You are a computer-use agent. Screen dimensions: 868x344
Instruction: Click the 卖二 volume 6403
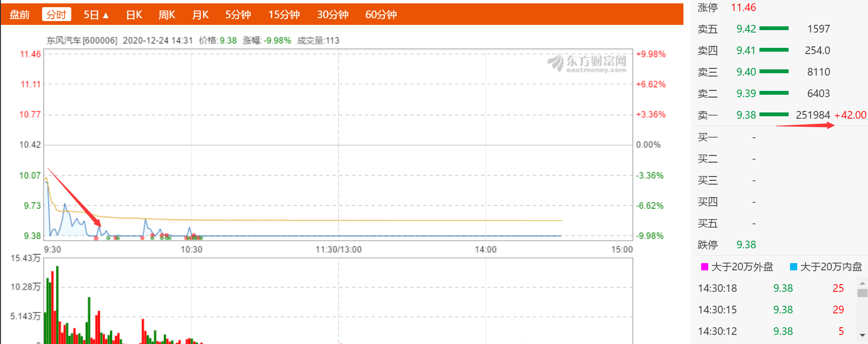[x=819, y=93]
